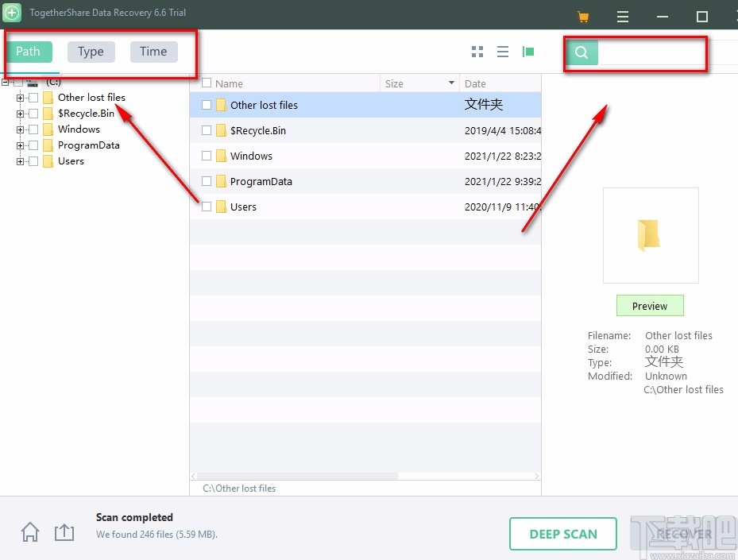This screenshot has height=560, width=738.
Task: Open the Size column filter dropdown
Action: (450, 83)
